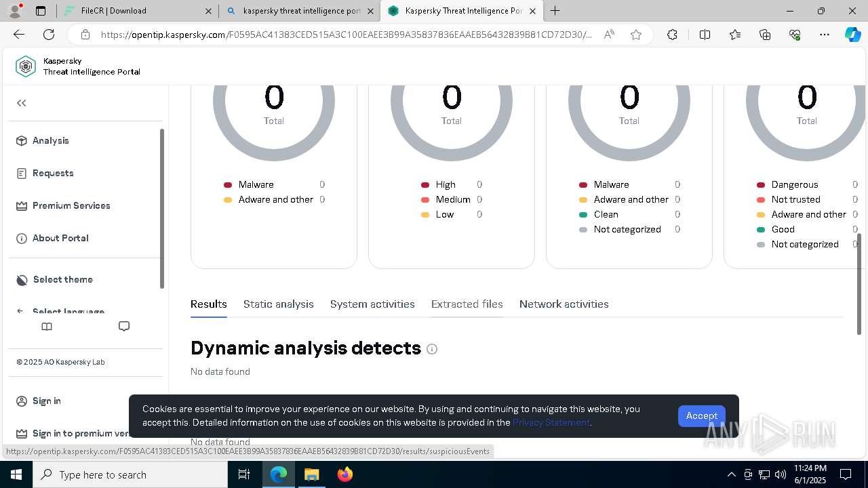The height and width of the screenshot is (488, 868).
Task: Click the site lock icon in address bar
Action: (85, 35)
